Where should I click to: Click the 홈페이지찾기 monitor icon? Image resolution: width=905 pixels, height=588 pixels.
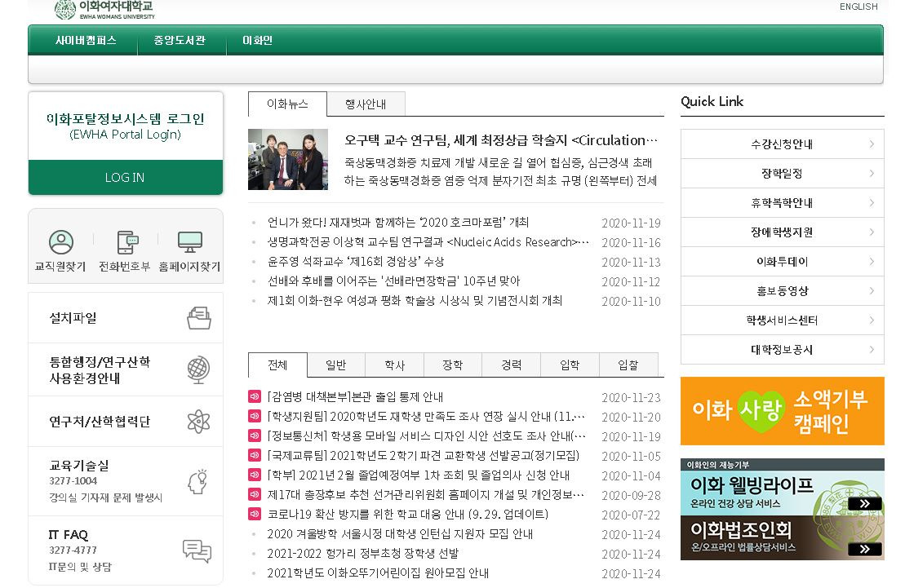point(189,241)
